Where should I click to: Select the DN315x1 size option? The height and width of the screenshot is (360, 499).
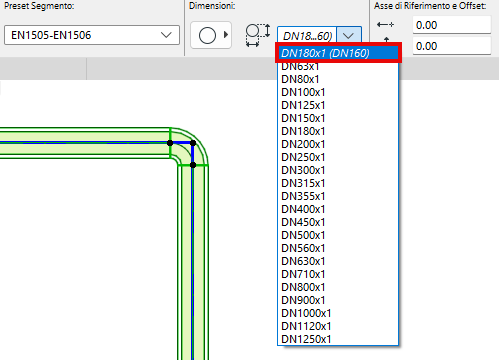pyautogui.click(x=303, y=183)
